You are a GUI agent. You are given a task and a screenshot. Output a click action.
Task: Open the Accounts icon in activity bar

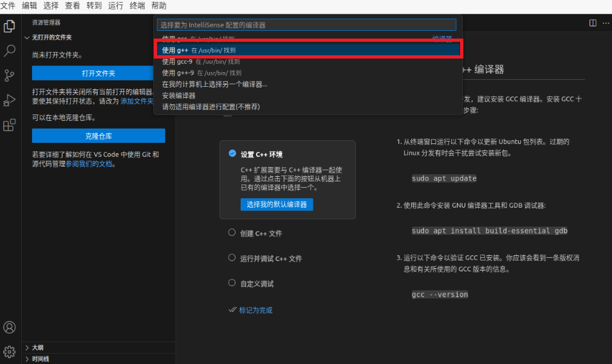pyautogui.click(x=10, y=327)
